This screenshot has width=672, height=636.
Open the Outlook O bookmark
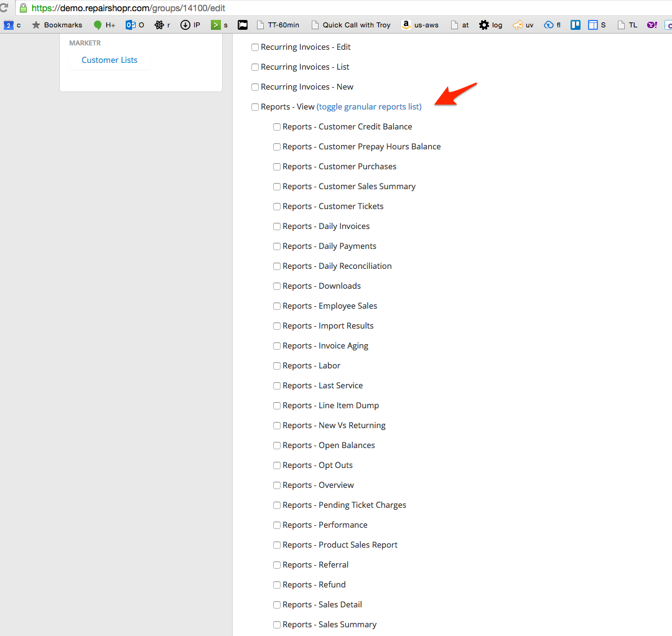click(x=134, y=25)
